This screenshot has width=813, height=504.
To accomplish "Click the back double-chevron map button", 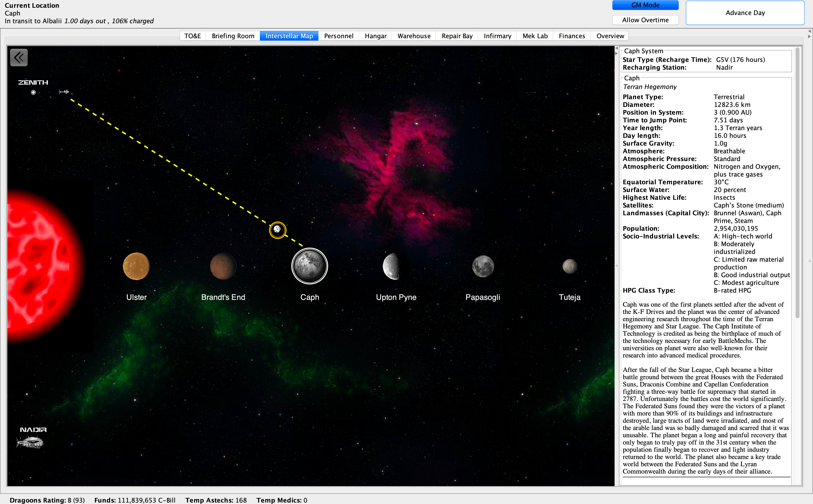I will [x=19, y=58].
